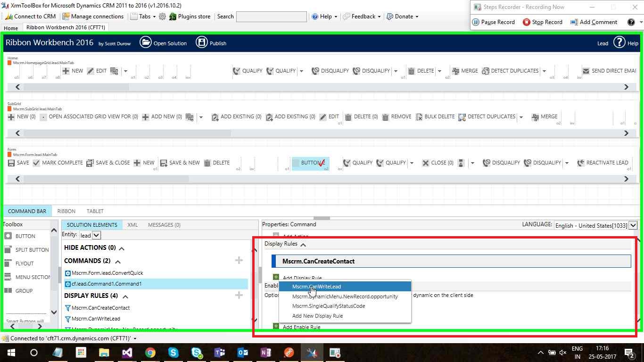
Task: Click ADD NEW (0) in SubGrid row
Action: coord(162,116)
